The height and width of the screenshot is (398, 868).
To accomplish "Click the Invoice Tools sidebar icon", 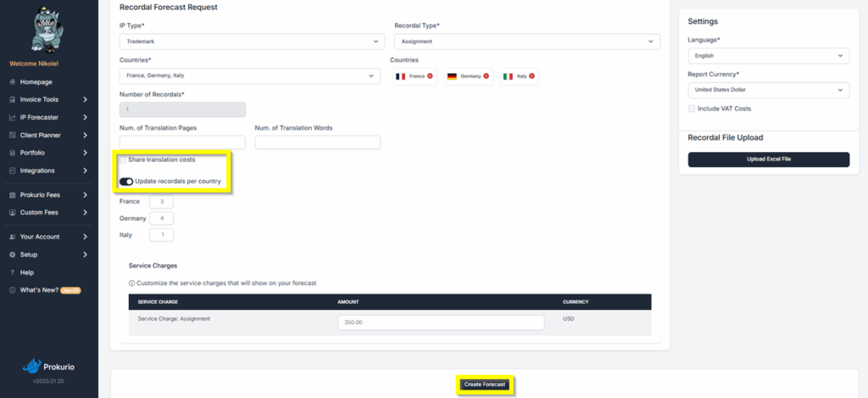I will pyautogui.click(x=12, y=99).
